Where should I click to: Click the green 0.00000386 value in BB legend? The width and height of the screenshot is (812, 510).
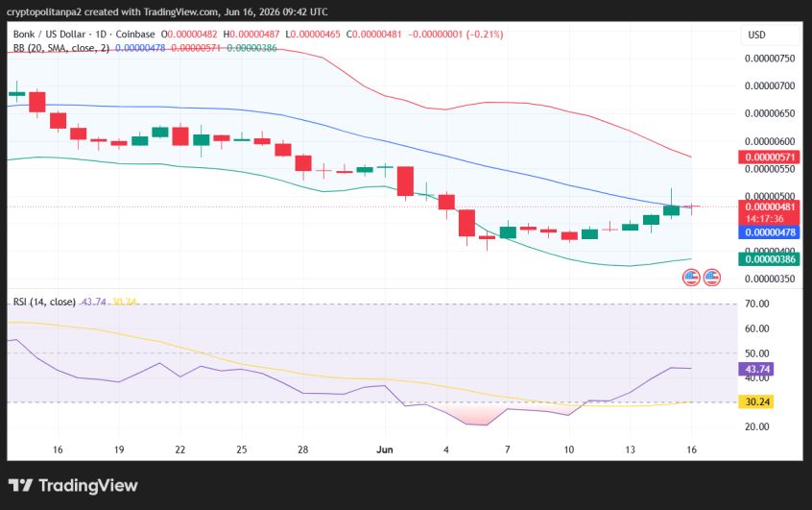(x=251, y=48)
